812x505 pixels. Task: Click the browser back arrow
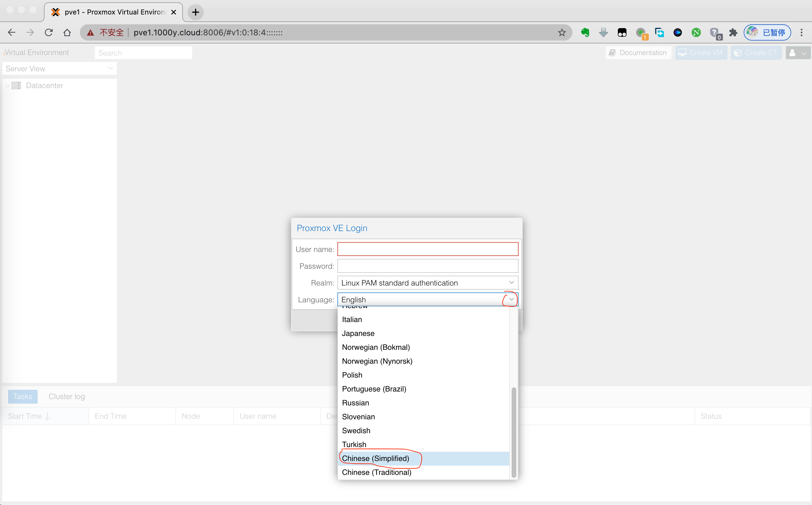click(12, 32)
